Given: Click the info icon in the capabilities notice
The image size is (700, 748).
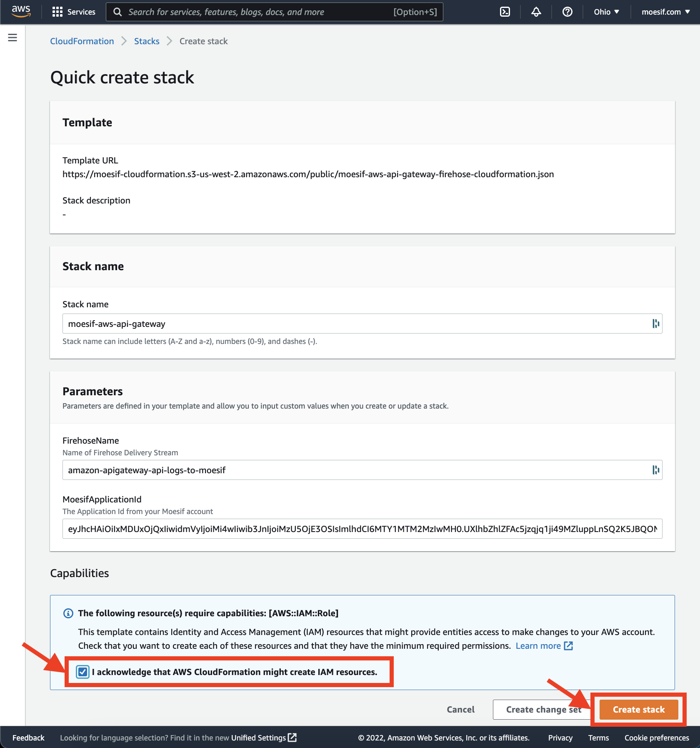Looking at the screenshot, I should click(68, 613).
